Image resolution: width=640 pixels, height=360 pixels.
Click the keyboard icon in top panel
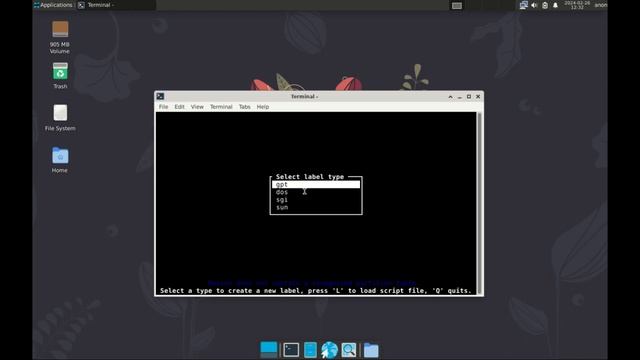click(x=457, y=5)
